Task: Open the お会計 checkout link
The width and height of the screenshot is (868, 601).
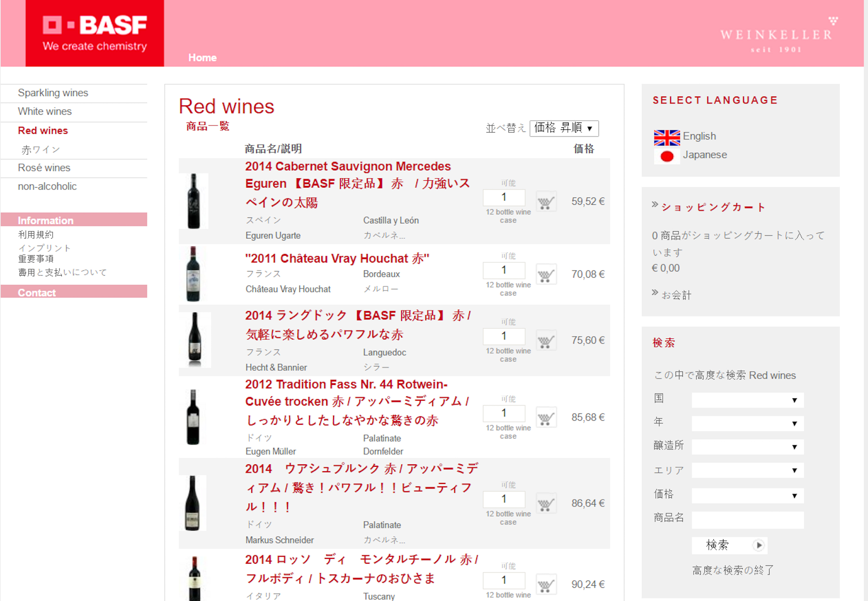Action: 676,295
